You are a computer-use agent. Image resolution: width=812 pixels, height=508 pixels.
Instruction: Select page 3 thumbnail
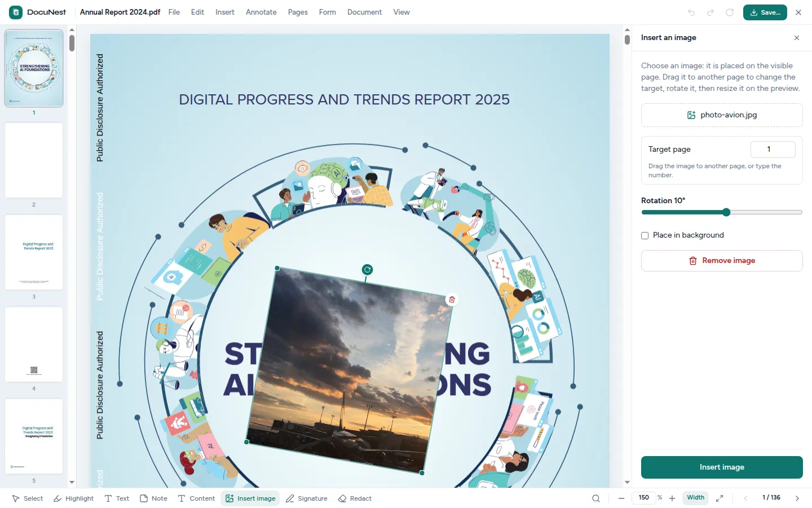point(34,252)
